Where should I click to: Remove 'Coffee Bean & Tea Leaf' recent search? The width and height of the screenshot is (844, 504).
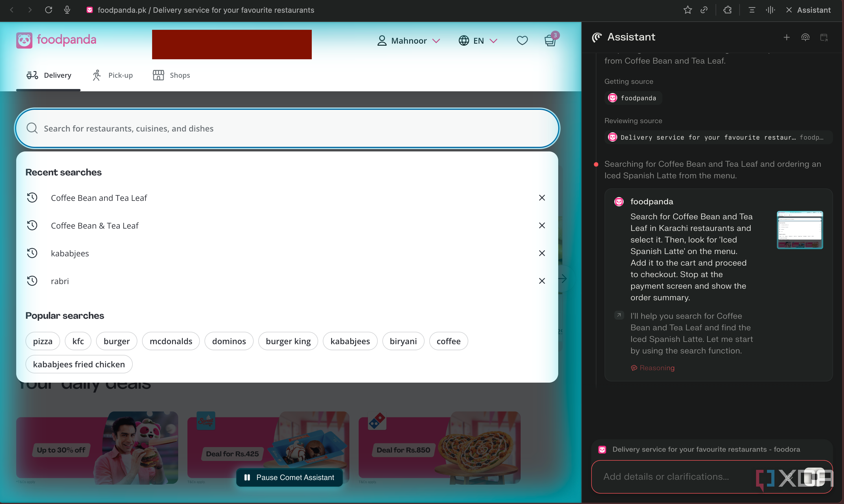pyautogui.click(x=542, y=225)
